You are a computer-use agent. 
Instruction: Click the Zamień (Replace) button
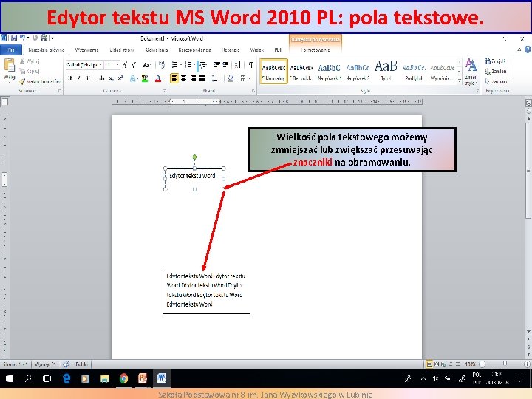495,71
